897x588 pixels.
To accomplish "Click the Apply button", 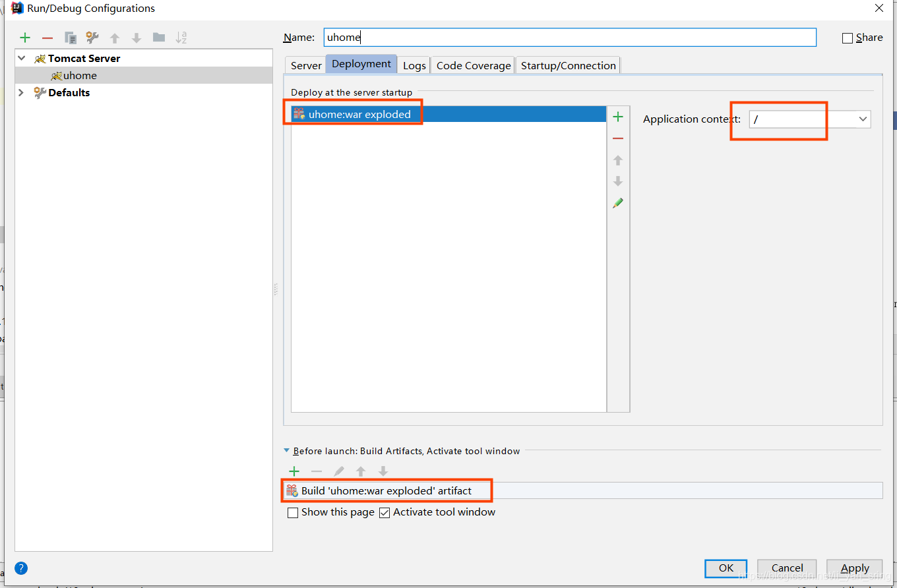I will 855,568.
